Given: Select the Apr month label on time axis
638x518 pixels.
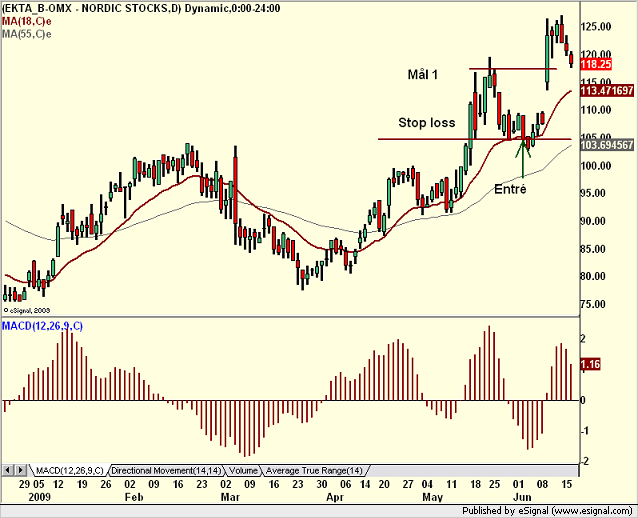Looking at the screenshot, I should [x=335, y=497].
